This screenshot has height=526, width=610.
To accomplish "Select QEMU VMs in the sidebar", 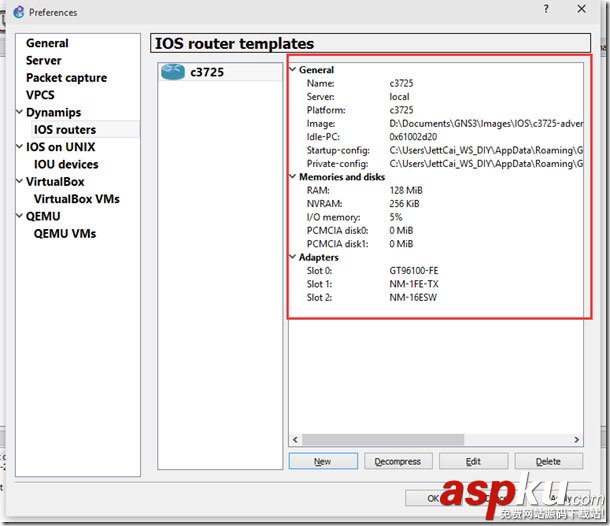I will tap(65, 233).
